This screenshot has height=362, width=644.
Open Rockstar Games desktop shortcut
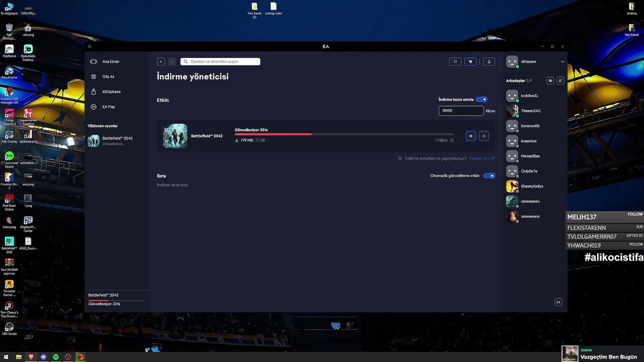9,288
